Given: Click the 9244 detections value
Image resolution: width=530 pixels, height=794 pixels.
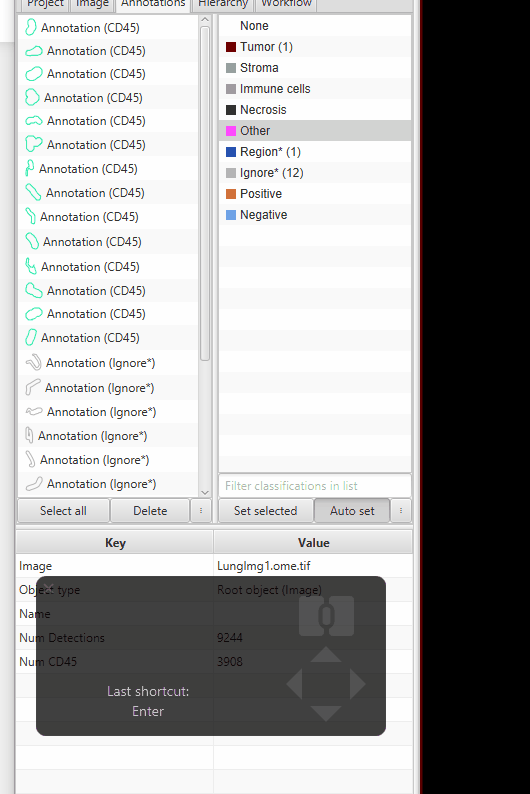Looking at the screenshot, I should point(230,638).
